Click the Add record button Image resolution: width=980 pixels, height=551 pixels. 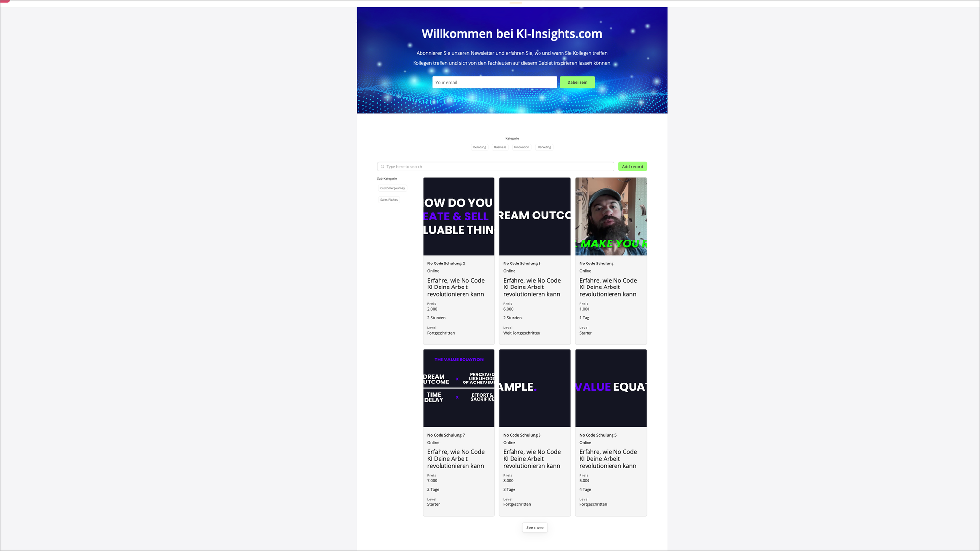[633, 167]
